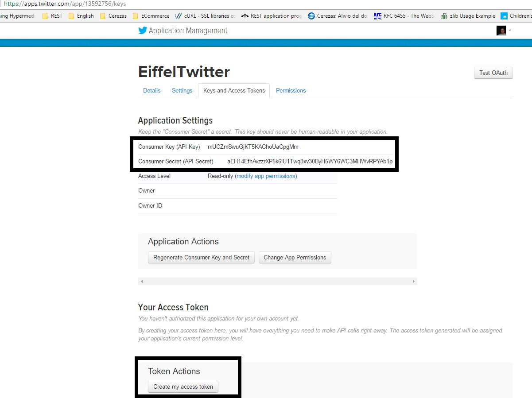The height and width of the screenshot is (398, 532).
Task: Click the Hypermedia bookmark at bar start
Action: [18, 16]
